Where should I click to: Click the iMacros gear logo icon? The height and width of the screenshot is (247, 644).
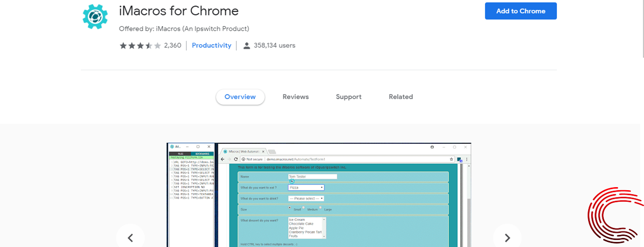(96, 16)
